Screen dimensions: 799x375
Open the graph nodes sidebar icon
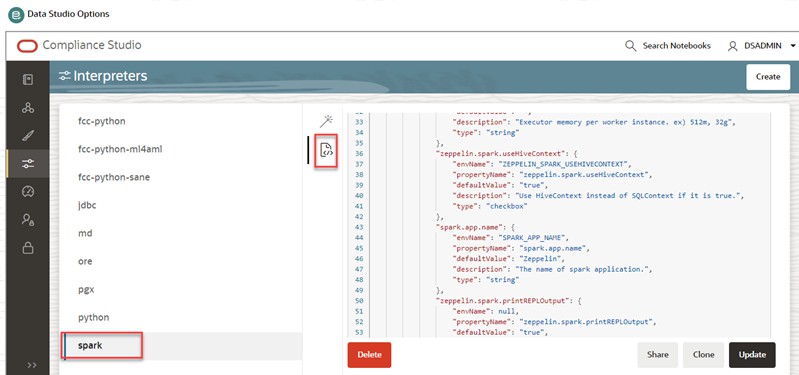28,108
